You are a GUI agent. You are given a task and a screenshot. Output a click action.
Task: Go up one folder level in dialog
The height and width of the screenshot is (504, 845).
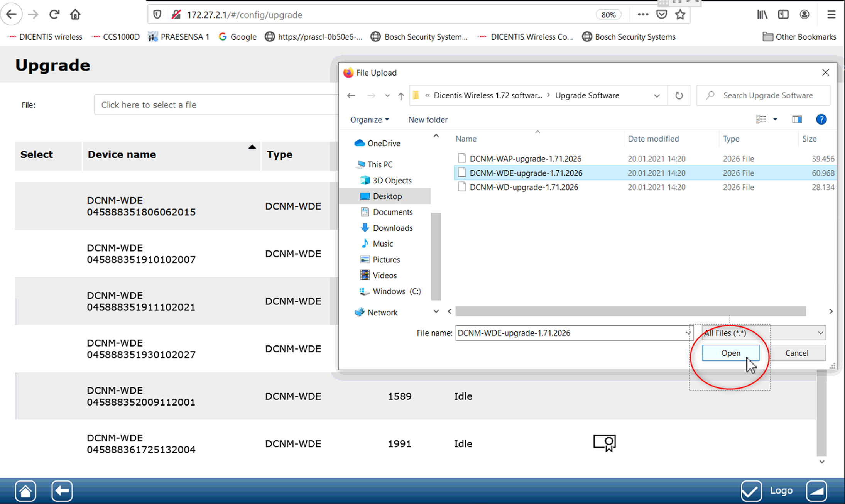pyautogui.click(x=401, y=96)
